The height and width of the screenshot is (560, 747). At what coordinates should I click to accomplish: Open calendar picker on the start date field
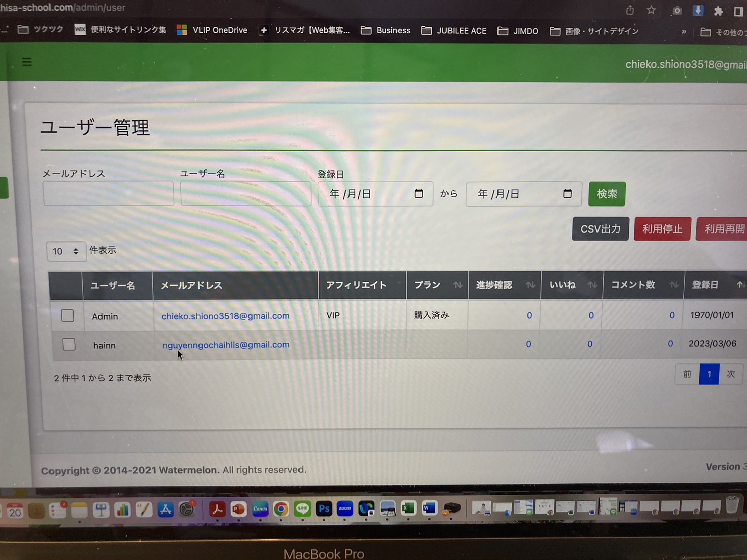tap(419, 193)
